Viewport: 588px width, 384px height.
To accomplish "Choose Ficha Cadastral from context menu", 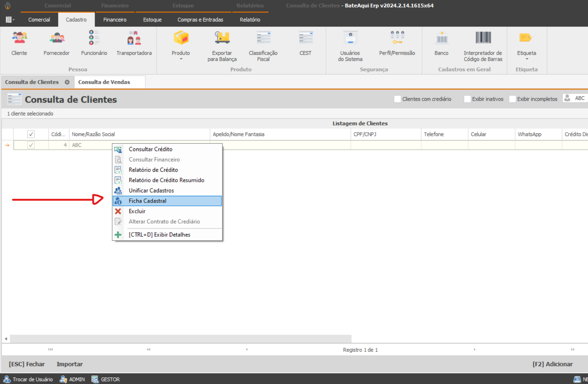I will tap(167, 201).
